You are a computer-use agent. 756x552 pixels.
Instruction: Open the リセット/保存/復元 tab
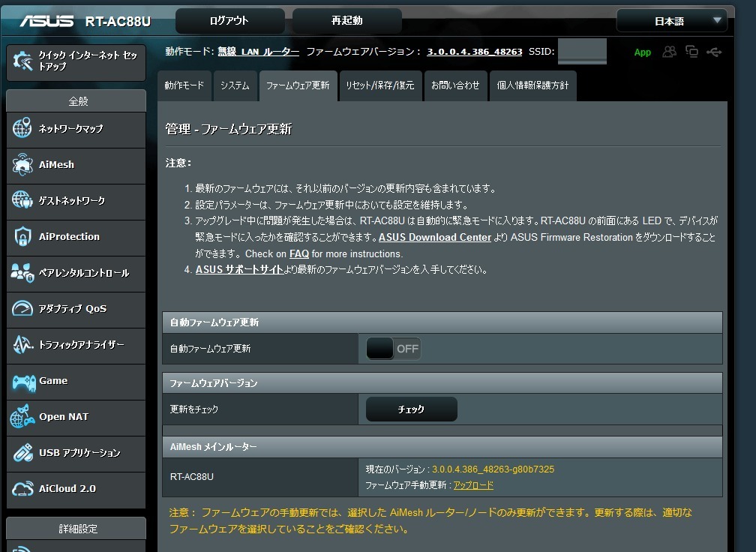tap(380, 85)
